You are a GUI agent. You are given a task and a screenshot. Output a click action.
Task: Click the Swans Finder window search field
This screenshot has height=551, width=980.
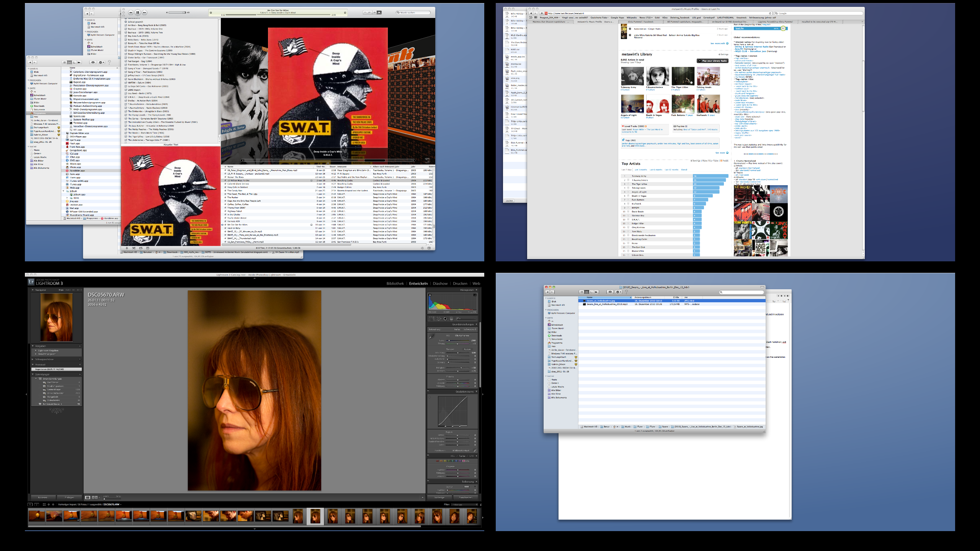coord(742,292)
